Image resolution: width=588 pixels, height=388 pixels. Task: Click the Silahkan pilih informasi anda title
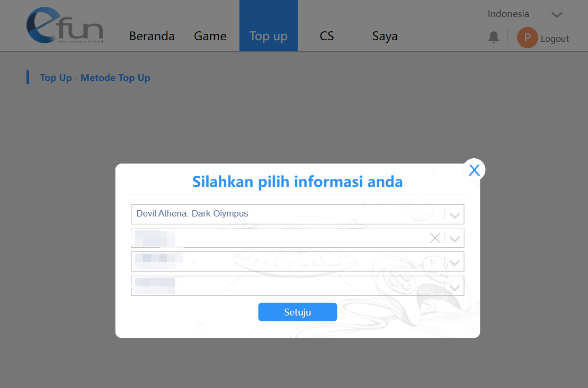tap(297, 182)
